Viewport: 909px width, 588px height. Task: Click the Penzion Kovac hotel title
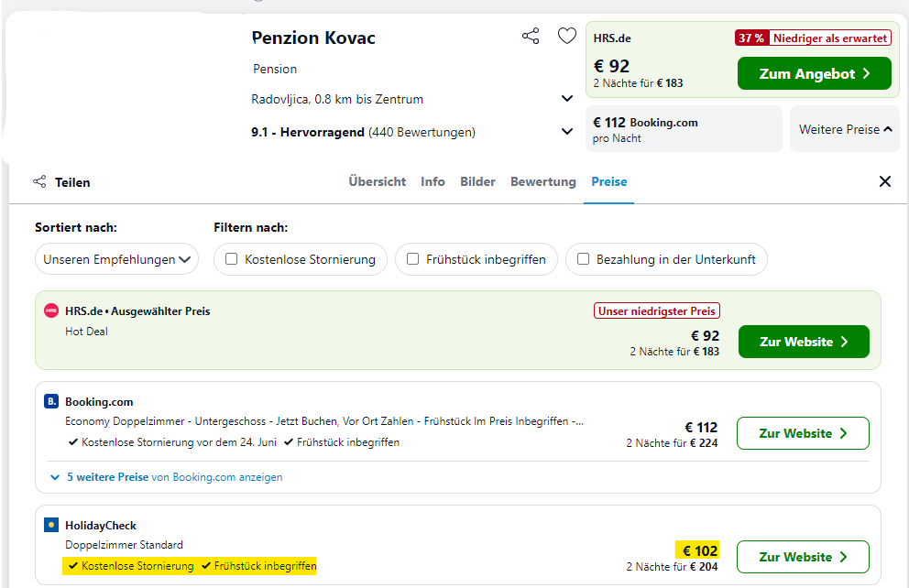point(313,38)
